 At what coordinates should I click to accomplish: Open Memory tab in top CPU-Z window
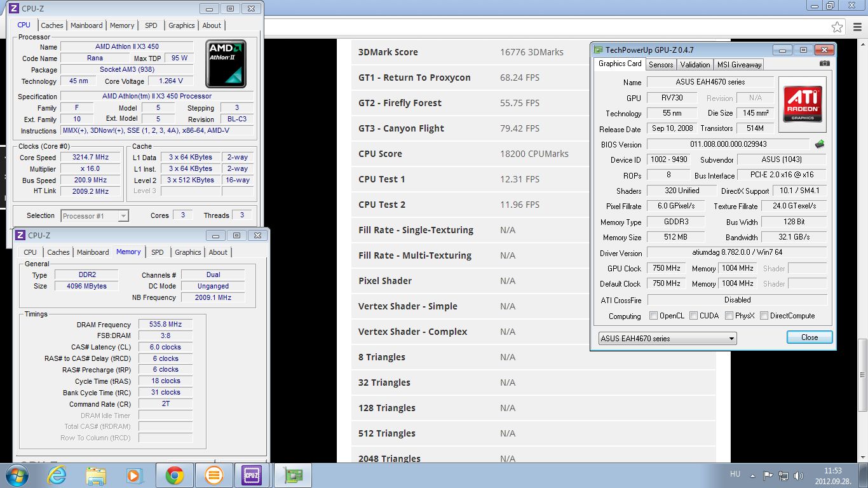pos(122,25)
